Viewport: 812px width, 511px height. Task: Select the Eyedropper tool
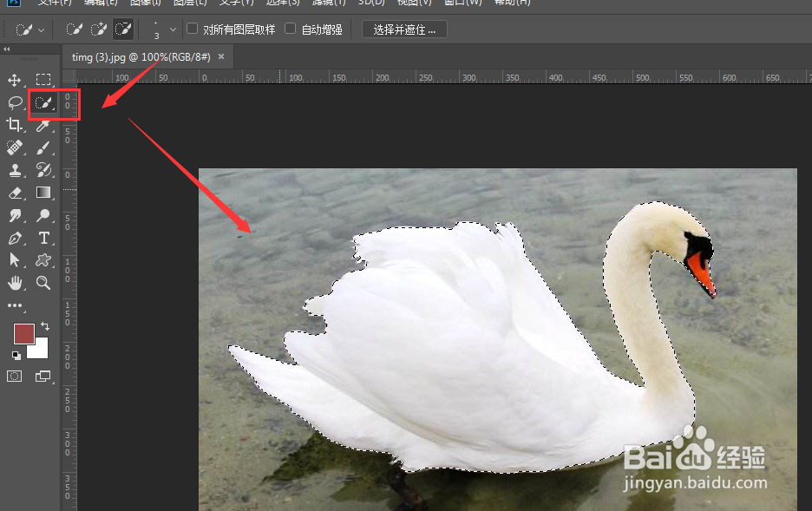tap(43, 125)
